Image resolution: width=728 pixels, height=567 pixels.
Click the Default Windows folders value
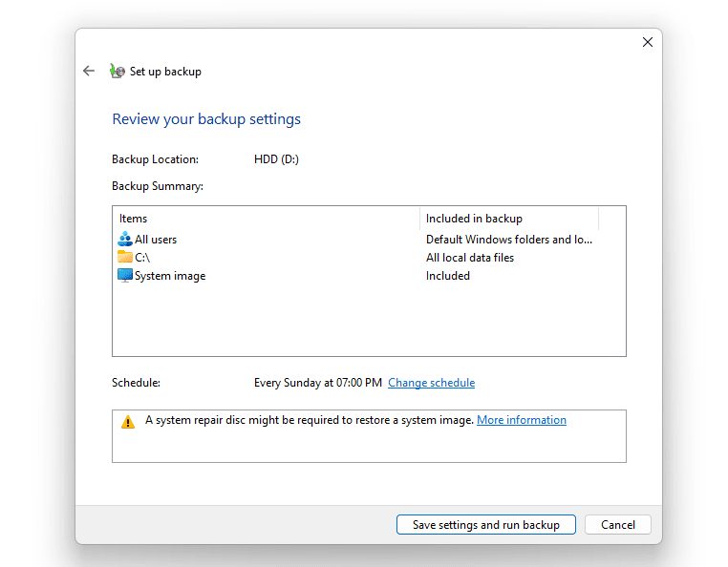click(x=509, y=240)
